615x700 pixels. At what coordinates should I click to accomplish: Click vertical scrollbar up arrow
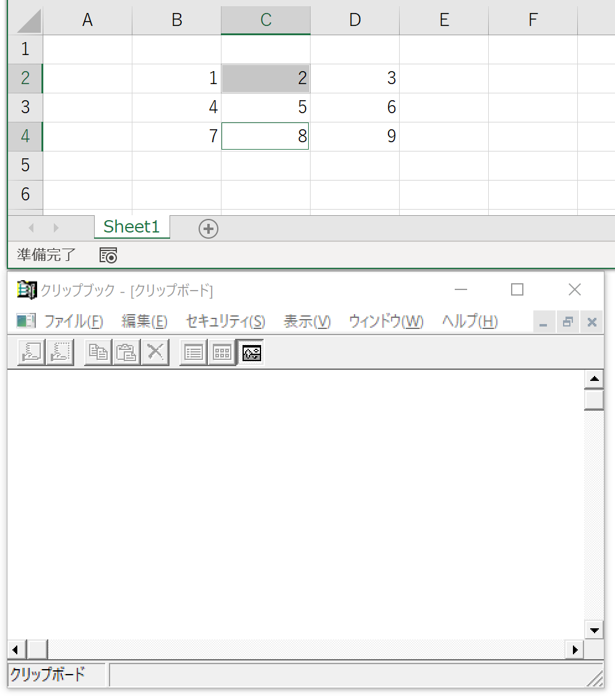point(594,379)
